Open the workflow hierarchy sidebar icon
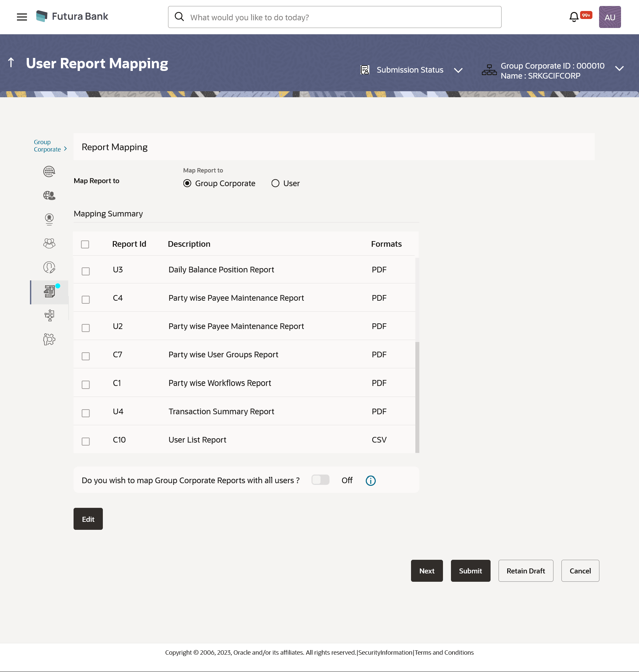 49,315
